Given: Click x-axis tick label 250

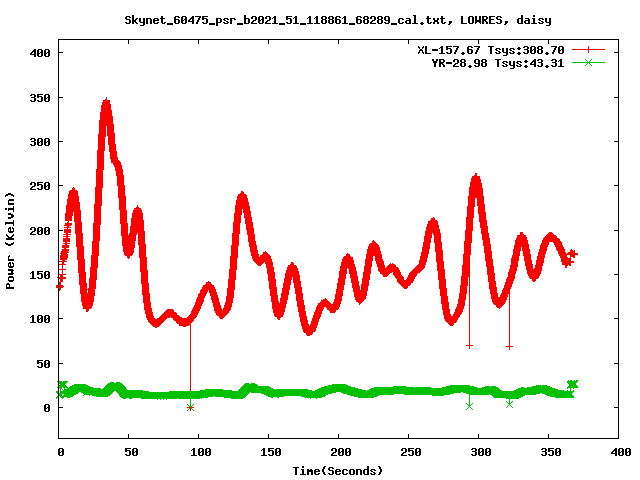Looking at the screenshot, I should coord(411,452).
